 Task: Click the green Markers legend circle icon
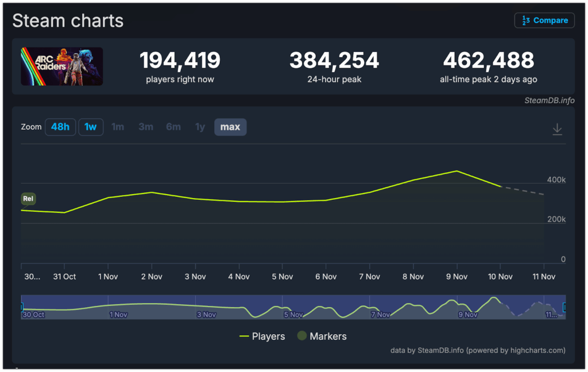pos(301,336)
